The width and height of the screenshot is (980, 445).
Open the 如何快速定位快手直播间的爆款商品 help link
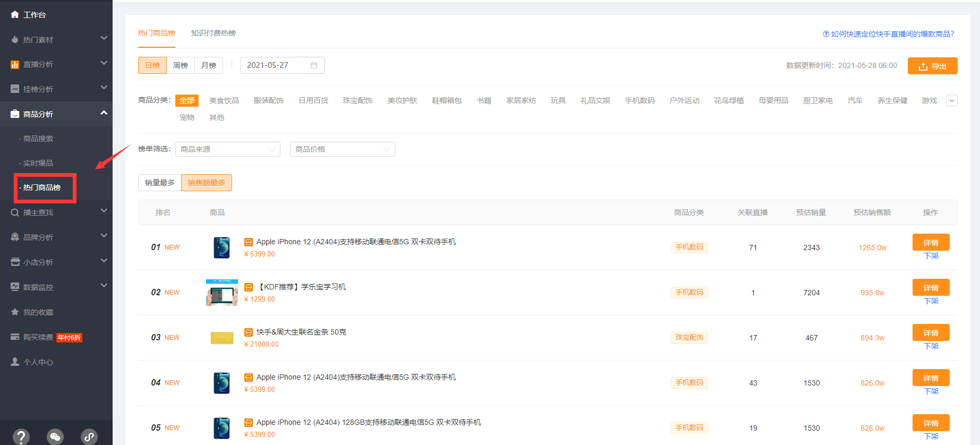(x=888, y=34)
